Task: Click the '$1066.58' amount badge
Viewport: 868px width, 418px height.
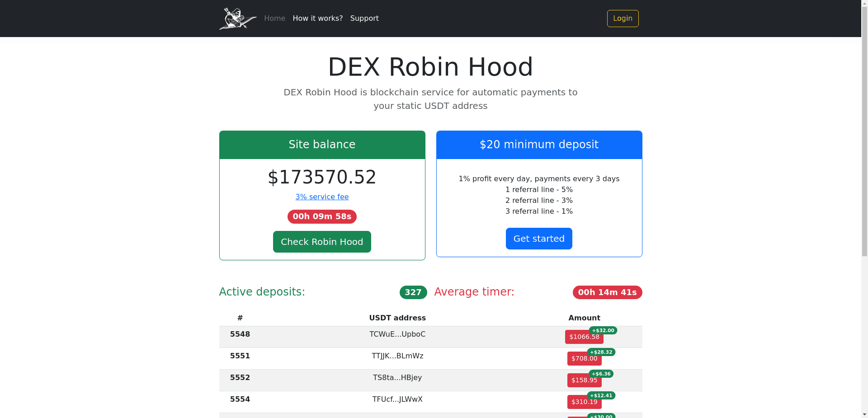Action: click(584, 337)
